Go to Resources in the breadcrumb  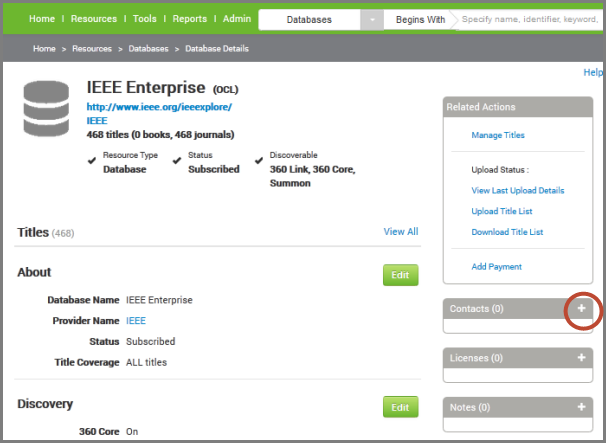(92, 49)
